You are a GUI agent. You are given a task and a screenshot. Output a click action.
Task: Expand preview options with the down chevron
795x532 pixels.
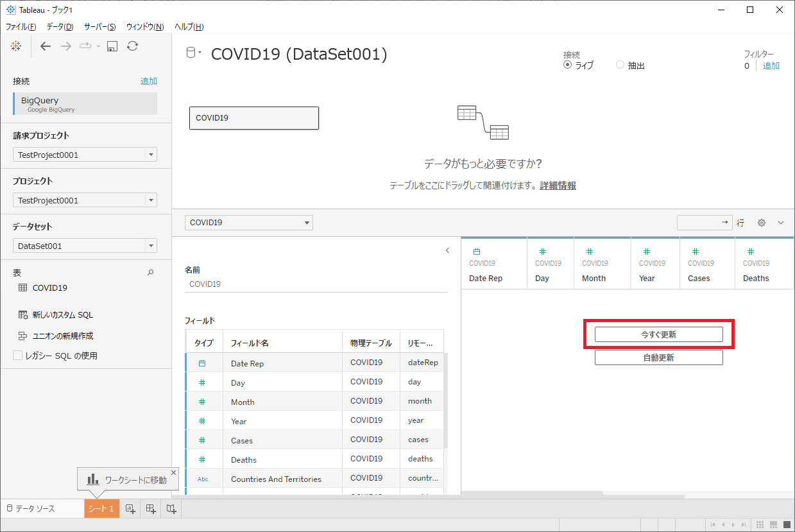point(781,223)
